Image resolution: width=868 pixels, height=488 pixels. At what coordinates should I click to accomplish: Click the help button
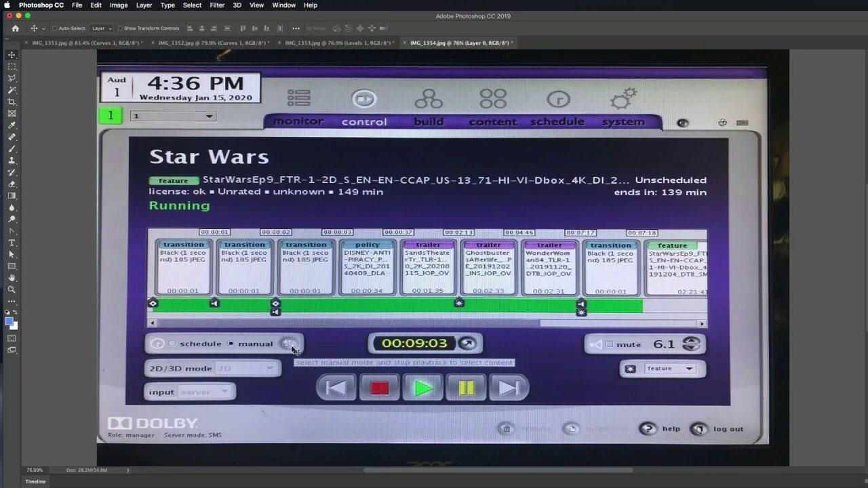coord(660,428)
